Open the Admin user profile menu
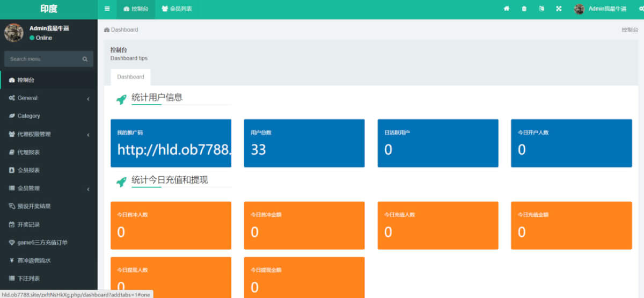Viewport: 644px width, 298px height. tap(600, 9)
